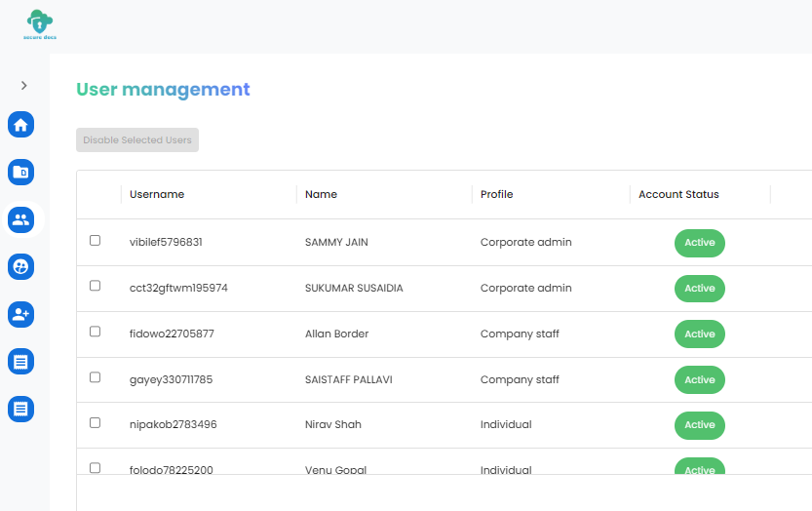
Task: Click the Active status of SUKUMAR SUSAIDIA
Action: pos(700,289)
